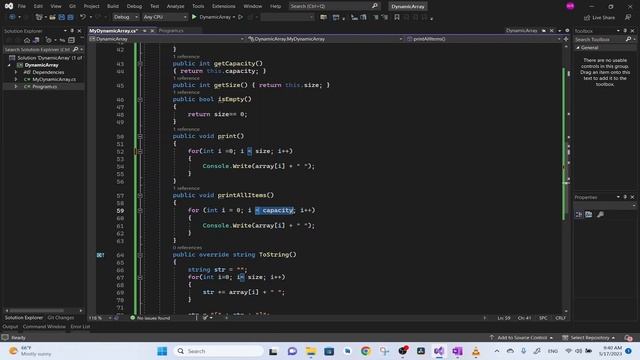Select the MyDynamicArray.cs editor tab

113,31
